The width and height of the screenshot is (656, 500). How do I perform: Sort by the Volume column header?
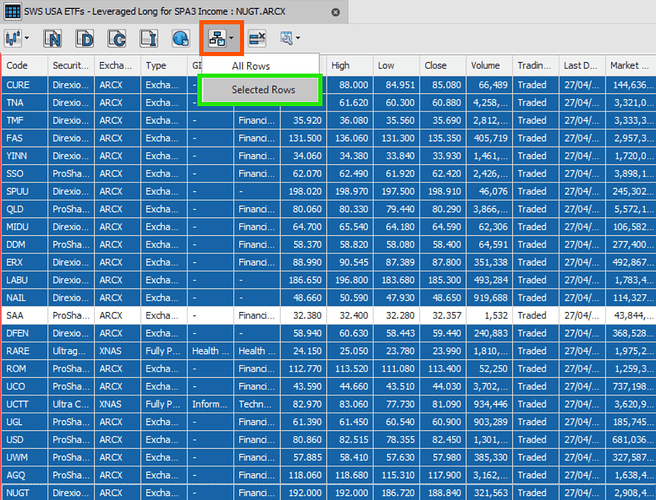489,65
